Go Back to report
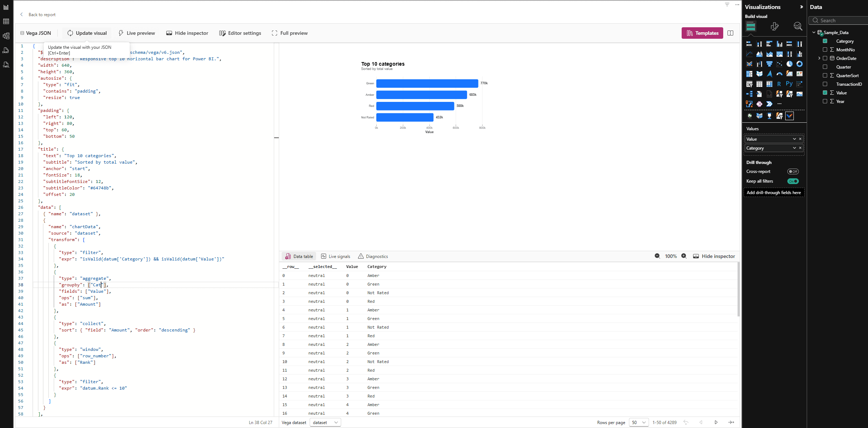The width and height of the screenshot is (868, 428). [38, 15]
